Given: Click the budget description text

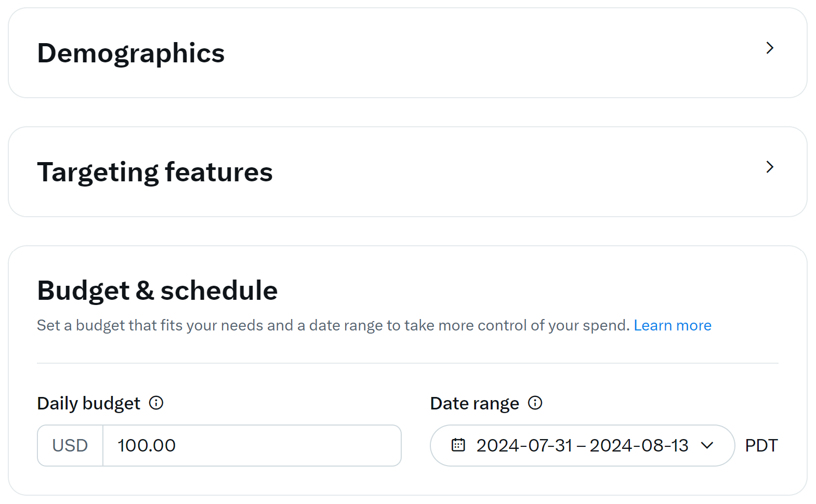Looking at the screenshot, I should 333,325.
